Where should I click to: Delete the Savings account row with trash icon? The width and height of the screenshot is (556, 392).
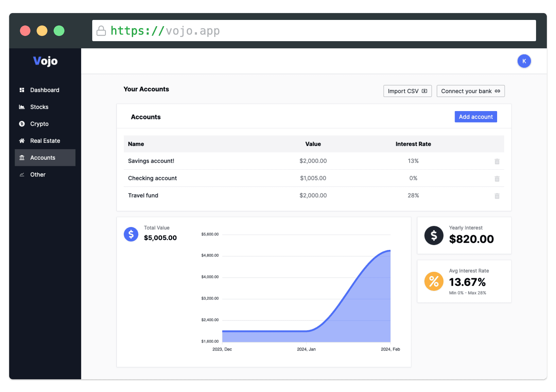click(497, 161)
